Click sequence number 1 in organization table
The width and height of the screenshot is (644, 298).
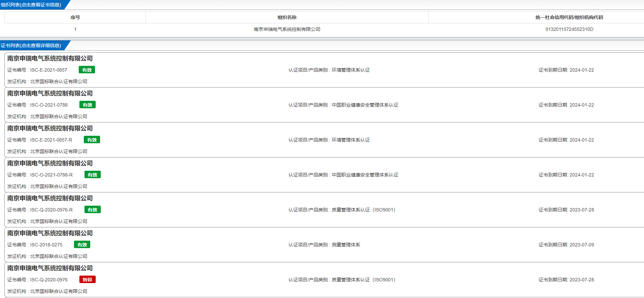pos(75,29)
